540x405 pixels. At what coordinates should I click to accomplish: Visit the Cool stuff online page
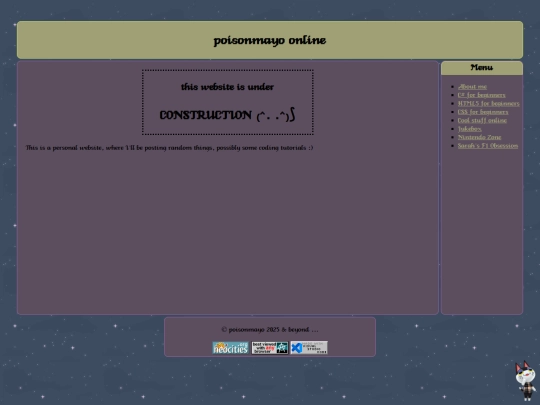point(482,121)
